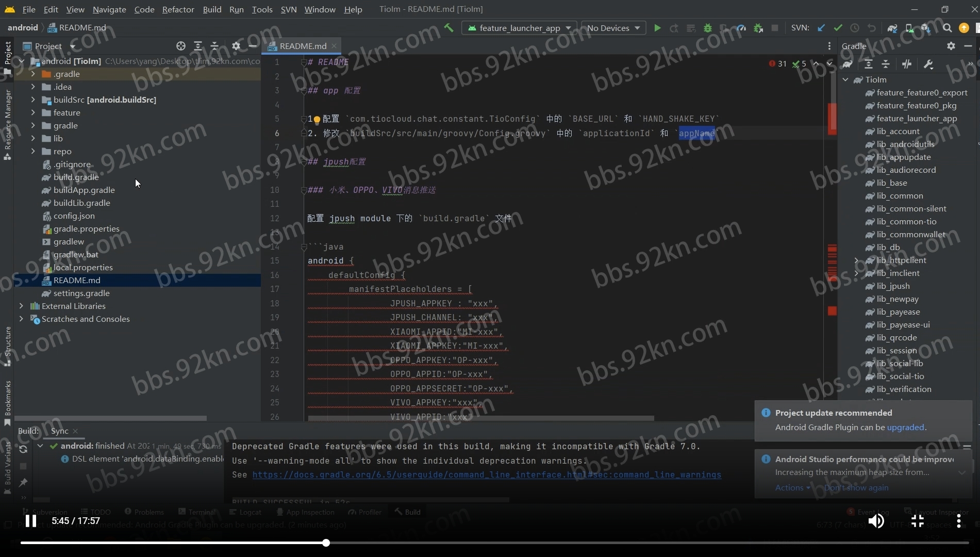The image size is (980, 557).
Task: Click the editor horizontal scrollbar
Action: [480, 418]
